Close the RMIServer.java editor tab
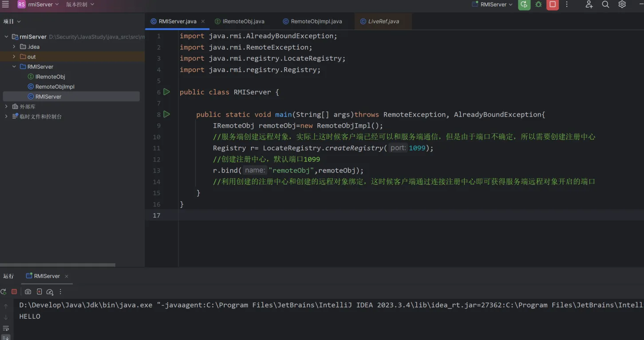Screen dimensions: 644x340 point(203,21)
